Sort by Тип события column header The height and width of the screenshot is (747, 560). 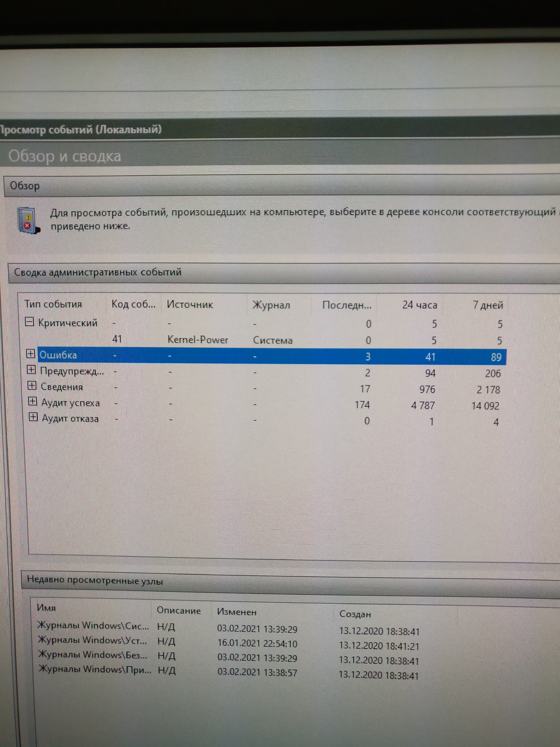[x=53, y=304]
